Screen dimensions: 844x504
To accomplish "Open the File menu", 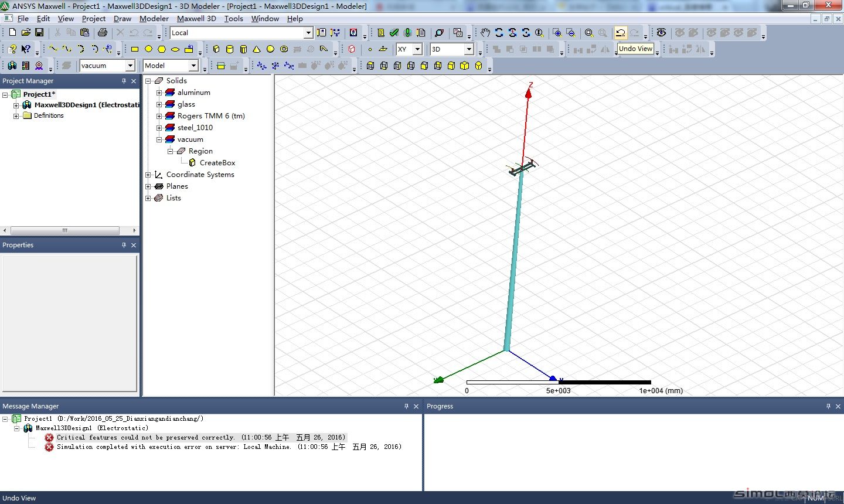I will coord(23,19).
